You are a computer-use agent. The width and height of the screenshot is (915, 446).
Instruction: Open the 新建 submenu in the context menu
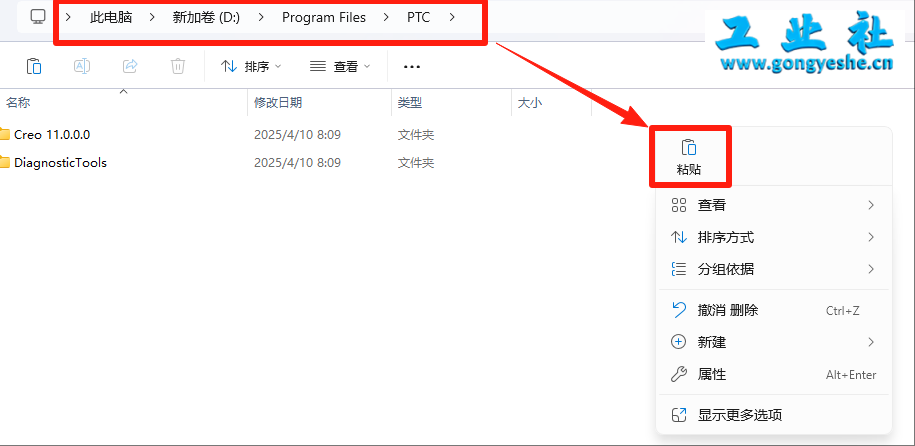(x=774, y=342)
